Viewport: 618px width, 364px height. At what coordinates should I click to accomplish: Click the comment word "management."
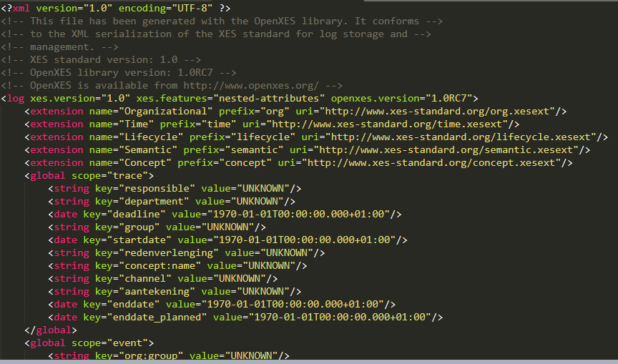pos(62,47)
